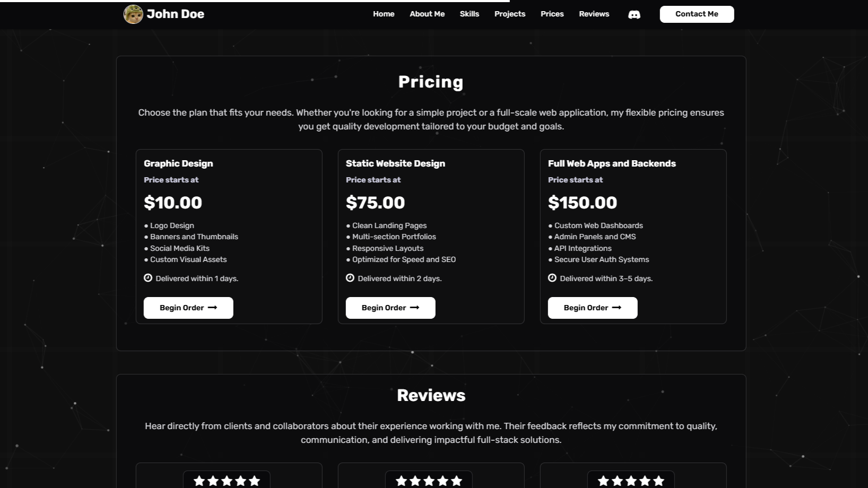Click the John Doe avatar image
The image size is (868, 488).
pos(133,14)
